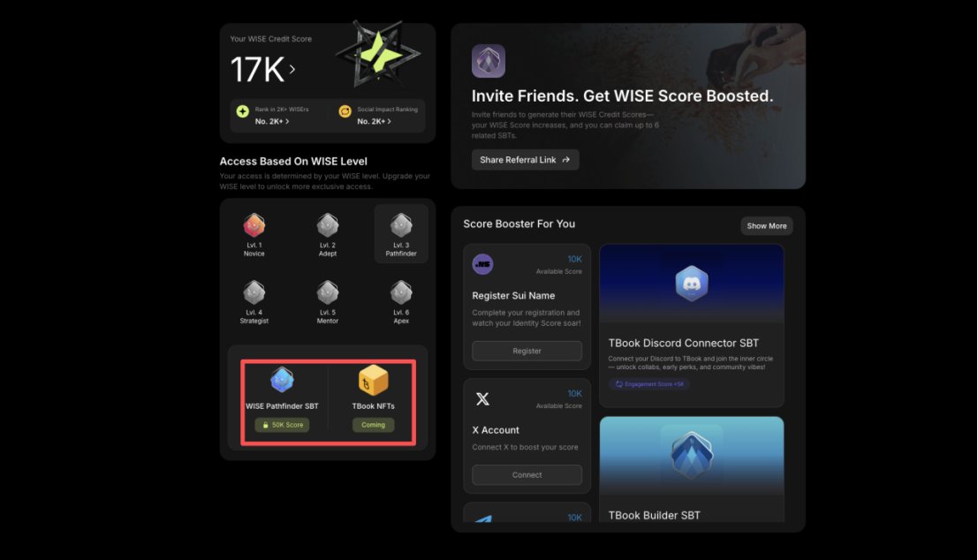Click the Score Booster For You heading

519,223
